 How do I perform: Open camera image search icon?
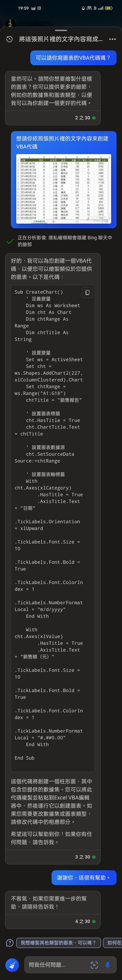(x=94, y=965)
